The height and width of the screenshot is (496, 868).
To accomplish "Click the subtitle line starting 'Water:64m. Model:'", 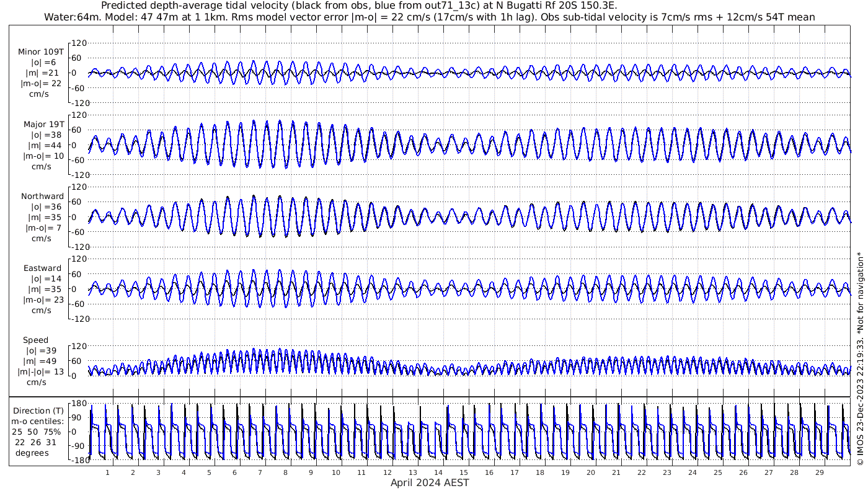I will point(430,17).
